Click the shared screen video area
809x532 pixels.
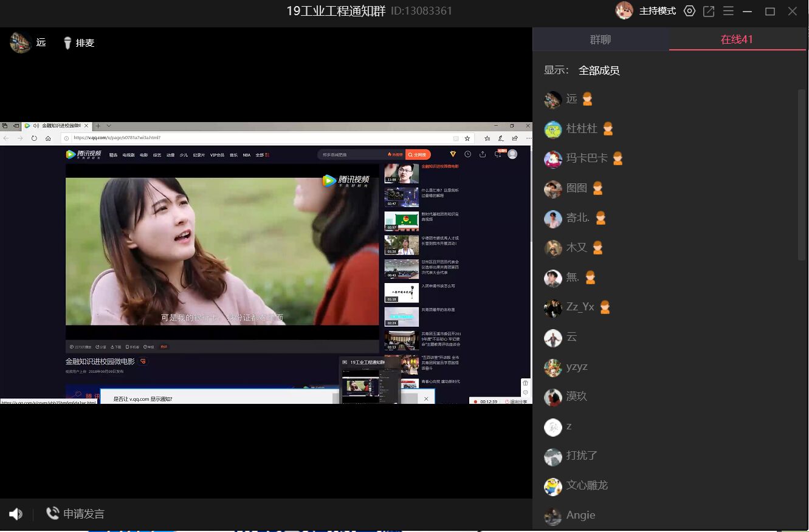(x=266, y=262)
